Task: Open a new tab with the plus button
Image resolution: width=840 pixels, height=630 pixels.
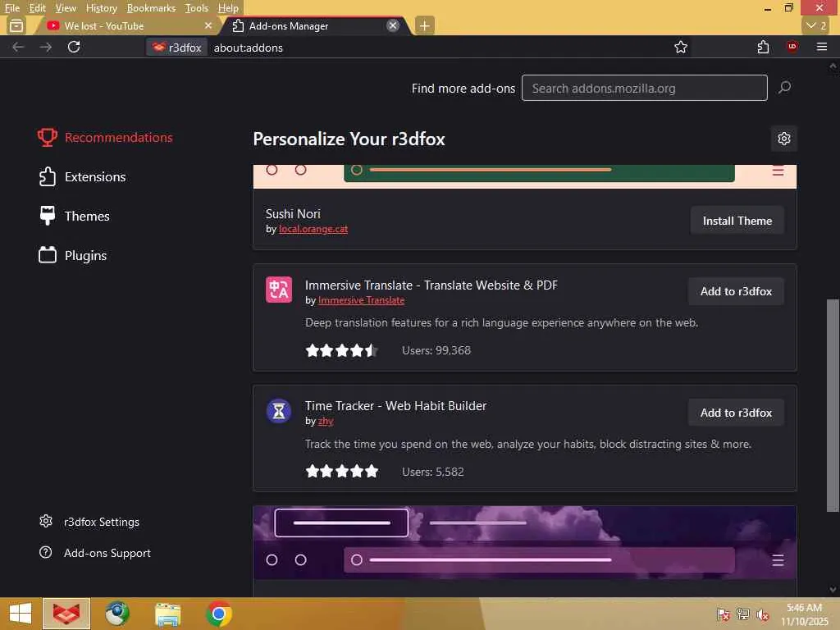Action: 424,25
